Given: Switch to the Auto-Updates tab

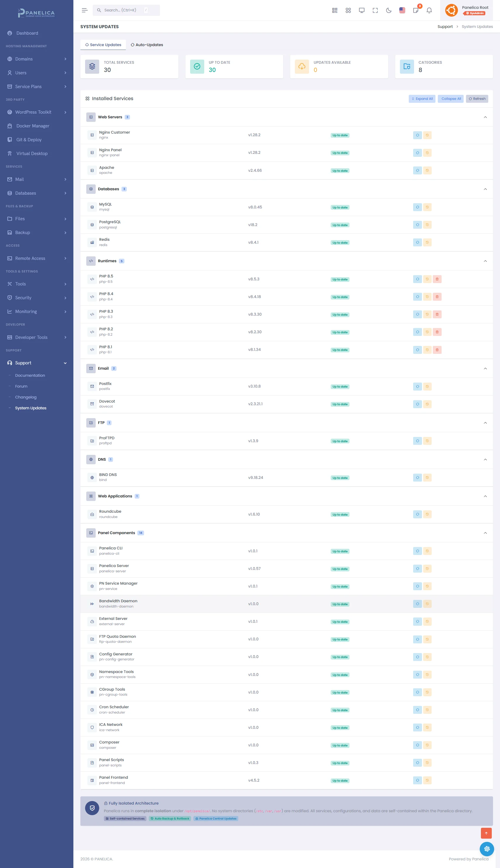Looking at the screenshot, I should click(147, 45).
